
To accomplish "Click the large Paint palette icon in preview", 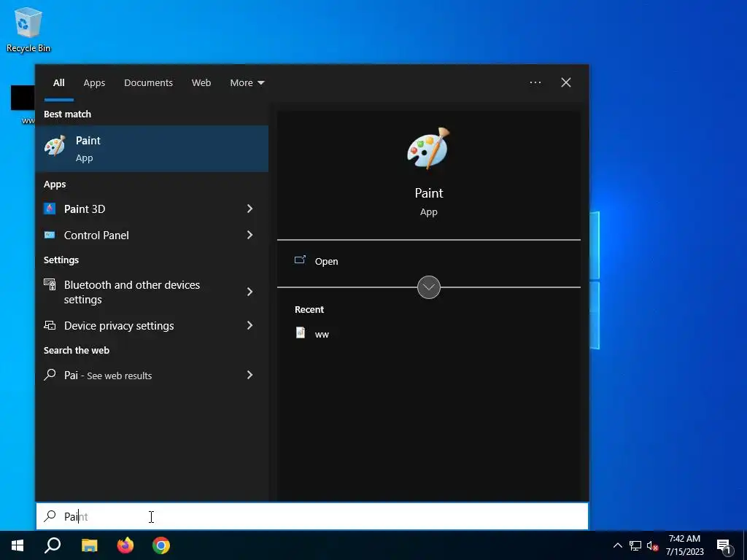I will tap(428, 149).
